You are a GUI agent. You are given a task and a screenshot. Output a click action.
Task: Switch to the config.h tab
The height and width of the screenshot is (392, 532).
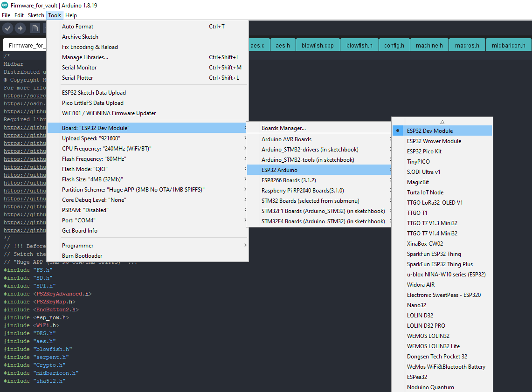(394, 45)
